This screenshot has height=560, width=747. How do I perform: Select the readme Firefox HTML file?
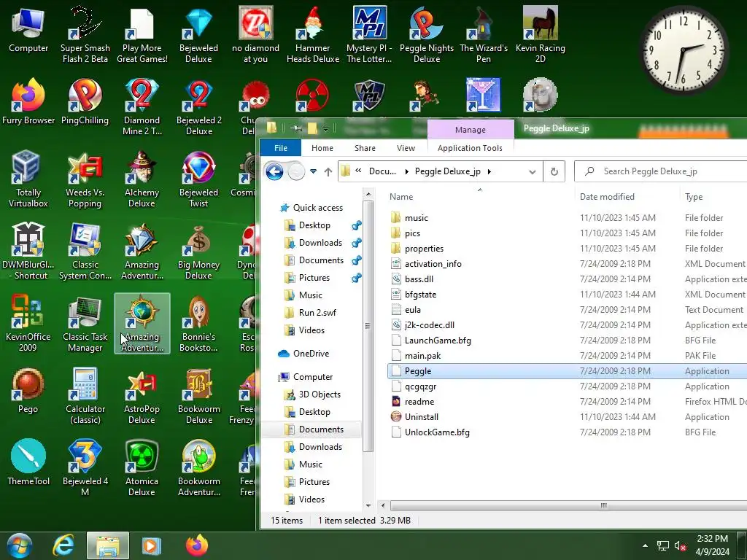567,402
